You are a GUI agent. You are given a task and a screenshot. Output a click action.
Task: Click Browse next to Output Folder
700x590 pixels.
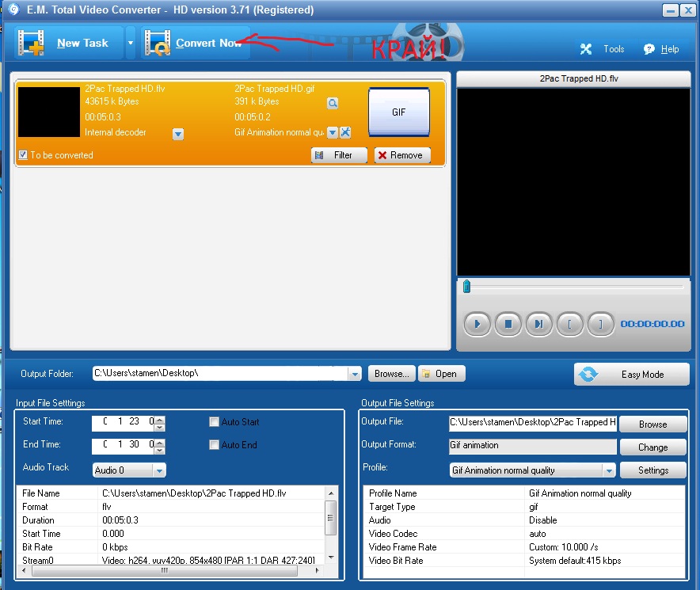pyautogui.click(x=391, y=374)
